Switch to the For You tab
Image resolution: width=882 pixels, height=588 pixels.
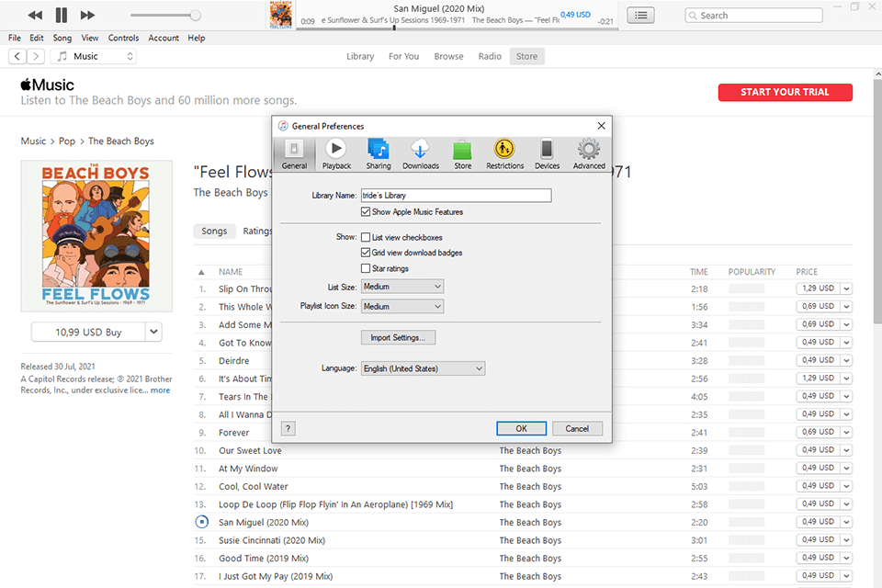[x=404, y=56]
